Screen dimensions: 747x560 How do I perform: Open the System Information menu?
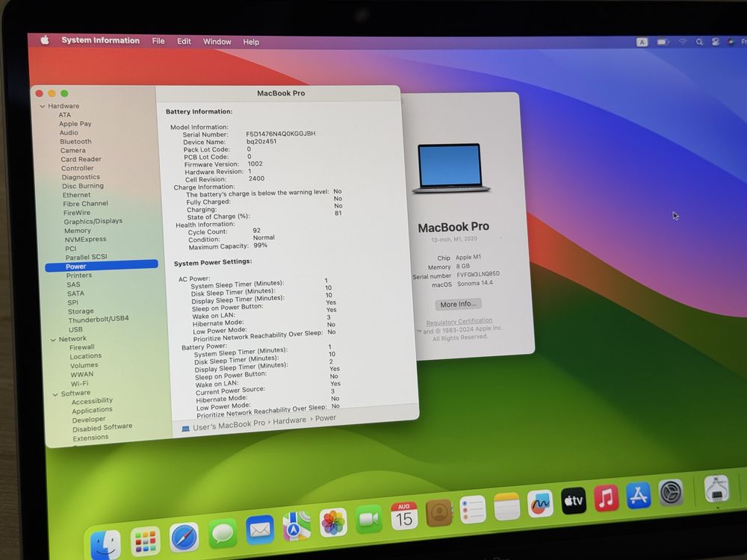(101, 40)
